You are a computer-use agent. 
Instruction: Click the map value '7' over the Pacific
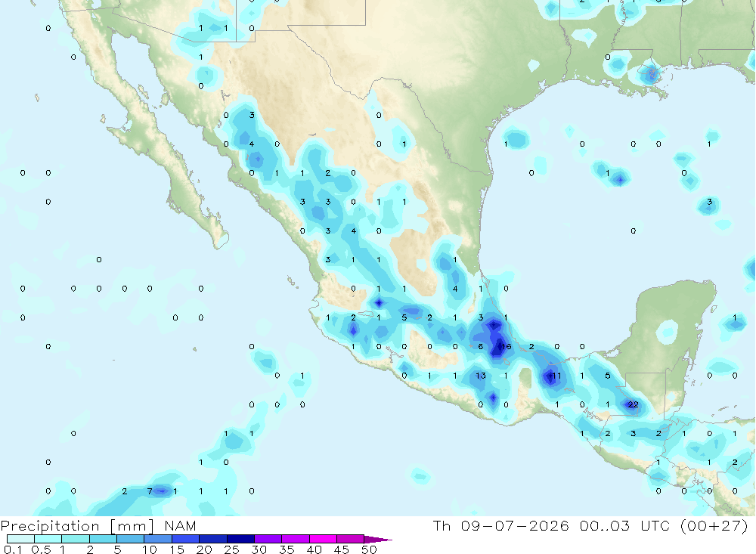[150, 491]
